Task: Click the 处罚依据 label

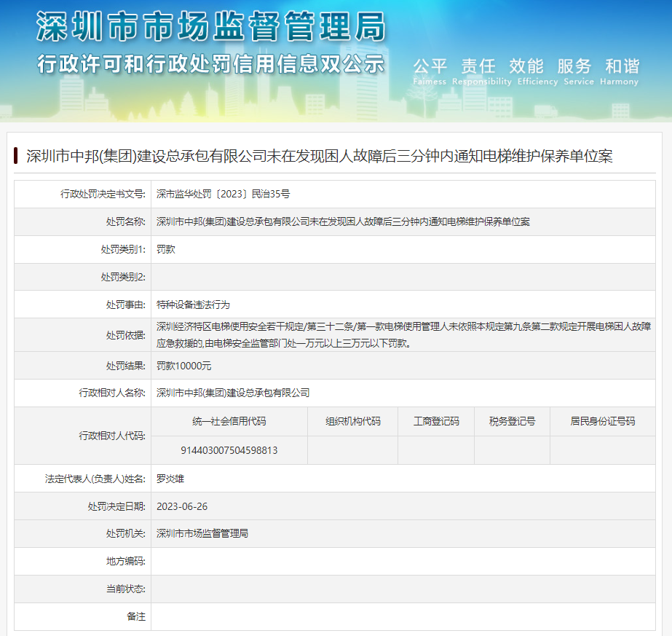Action: click(125, 335)
